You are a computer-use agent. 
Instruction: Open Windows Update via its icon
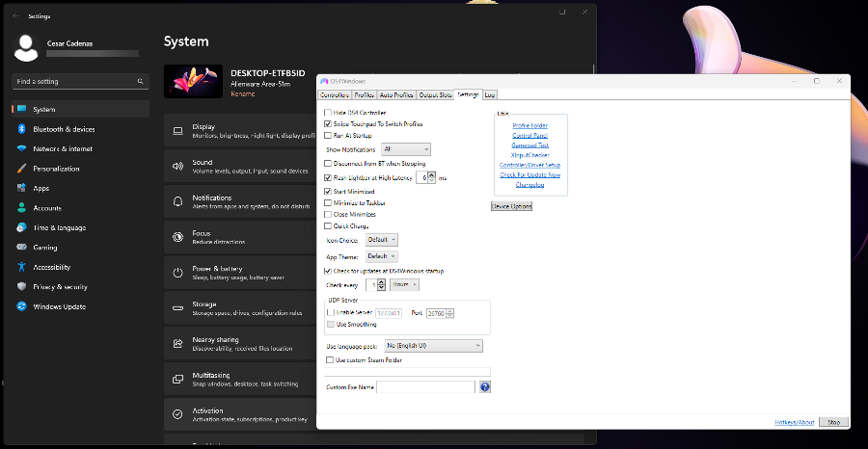coord(21,306)
